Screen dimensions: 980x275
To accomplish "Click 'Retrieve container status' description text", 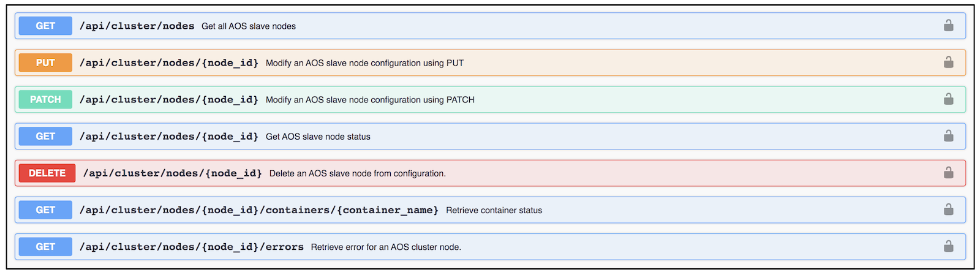I will [494, 210].
